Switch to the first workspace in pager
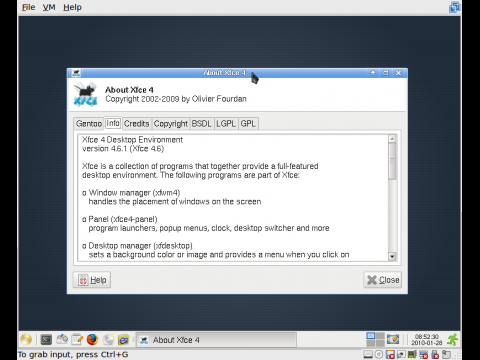 [371, 336]
